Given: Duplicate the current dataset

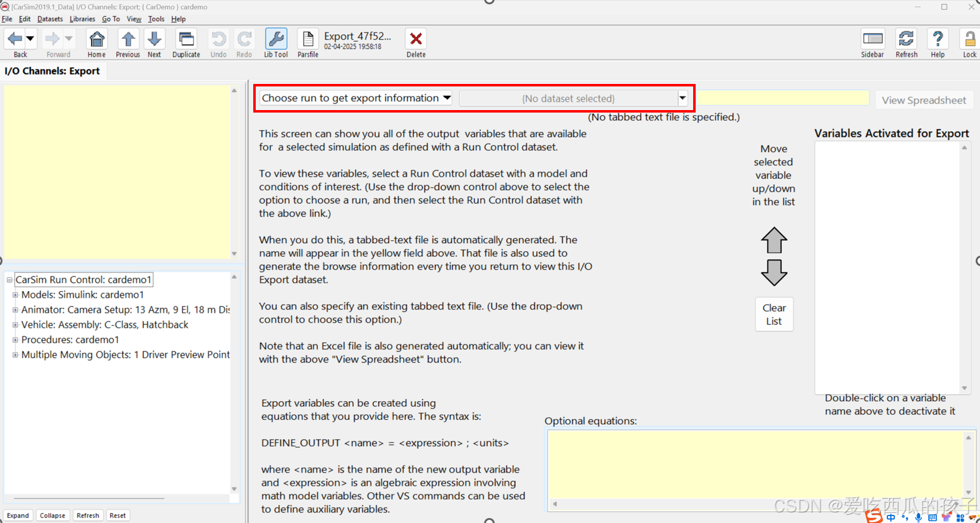Looking at the screenshot, I should (186, 39).
